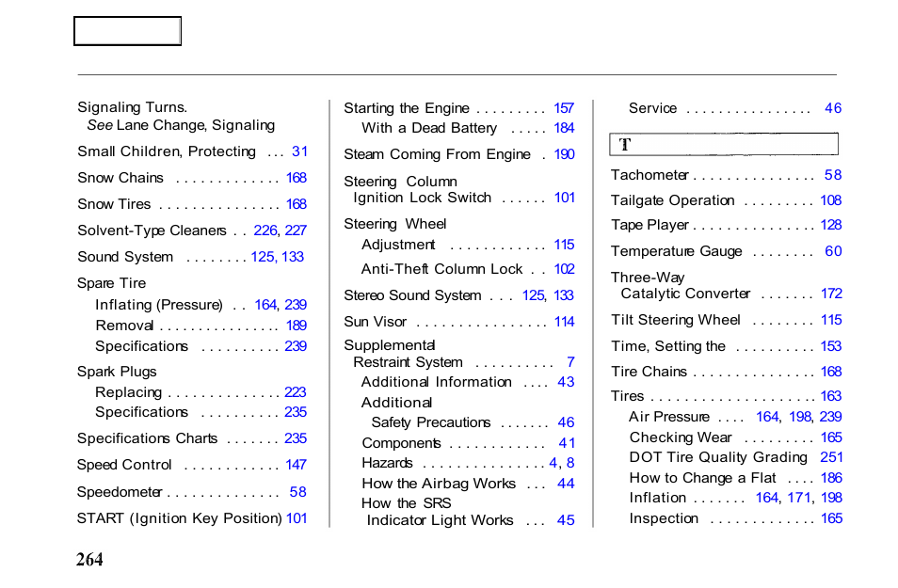Go to page 198 for Air Pressure
This screenshot has width=898, height=588.
coord(800,416)
